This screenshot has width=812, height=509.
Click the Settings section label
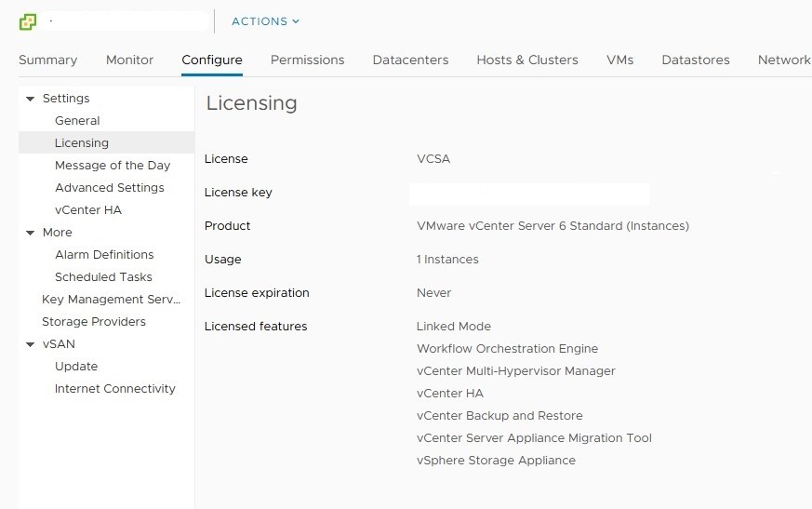[66, 98]
